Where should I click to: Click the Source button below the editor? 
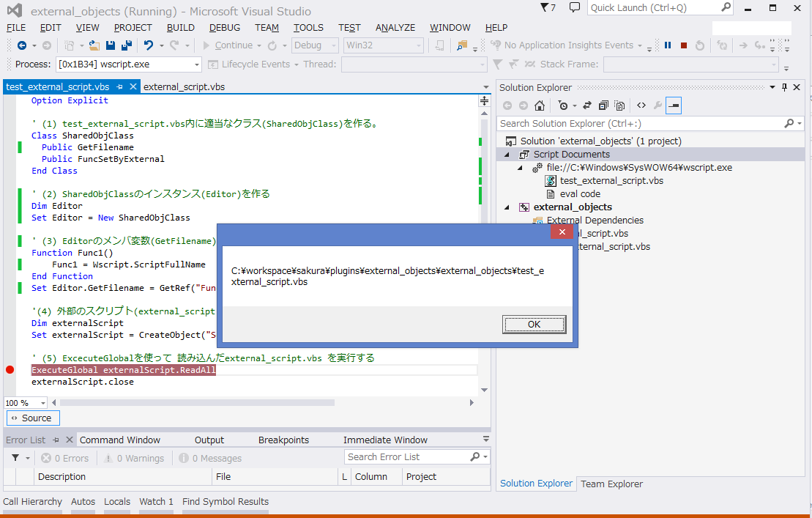32,418
